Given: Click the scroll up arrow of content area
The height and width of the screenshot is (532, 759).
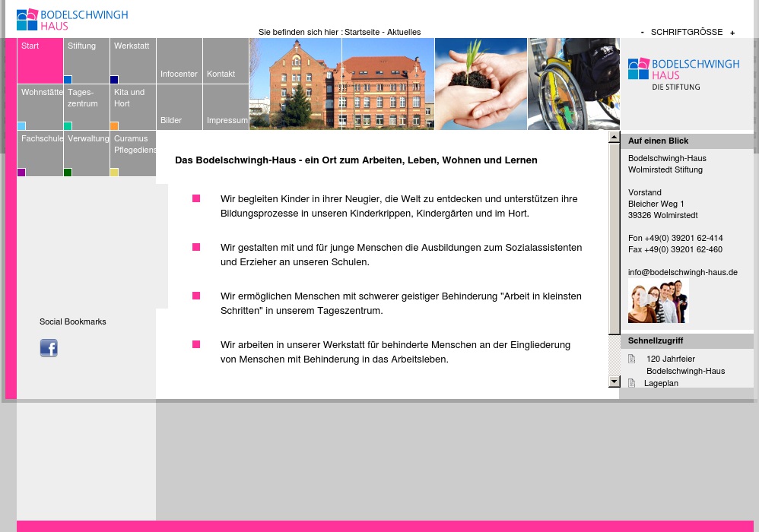Looking at the screenshot, I should (615, 138).
